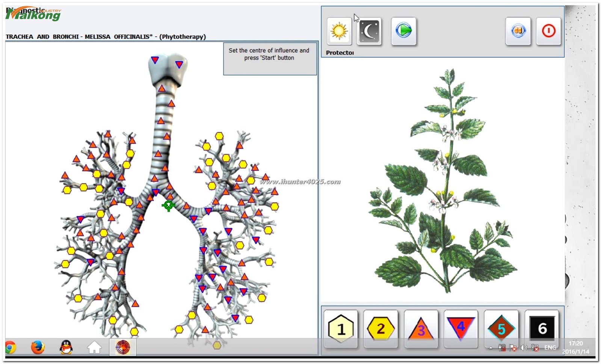This screenshot has height=364, width=601.
Task: Click the red power exit button
Action: 548,31
